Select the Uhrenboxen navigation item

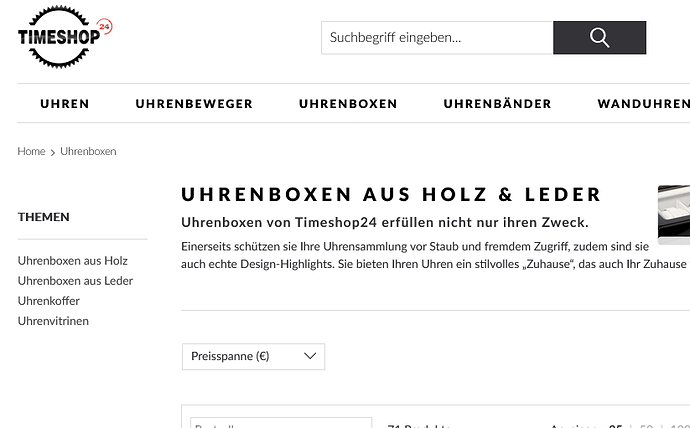point(348,104)
